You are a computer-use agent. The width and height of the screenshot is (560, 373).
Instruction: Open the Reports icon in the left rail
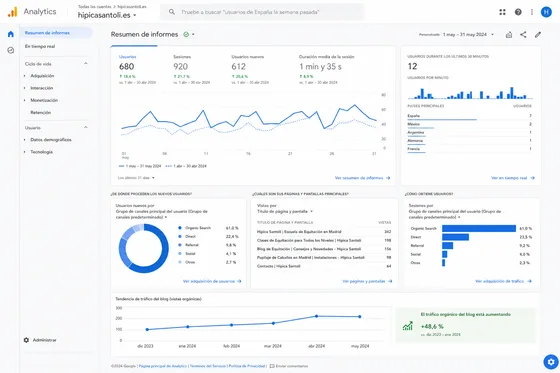pyautogui.click(x=11, y=50)
